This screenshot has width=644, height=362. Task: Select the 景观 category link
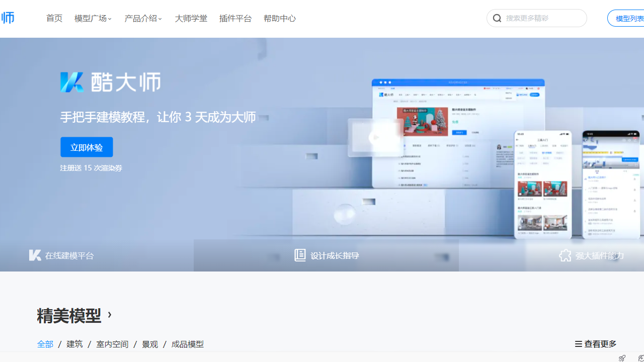(149, 344)
